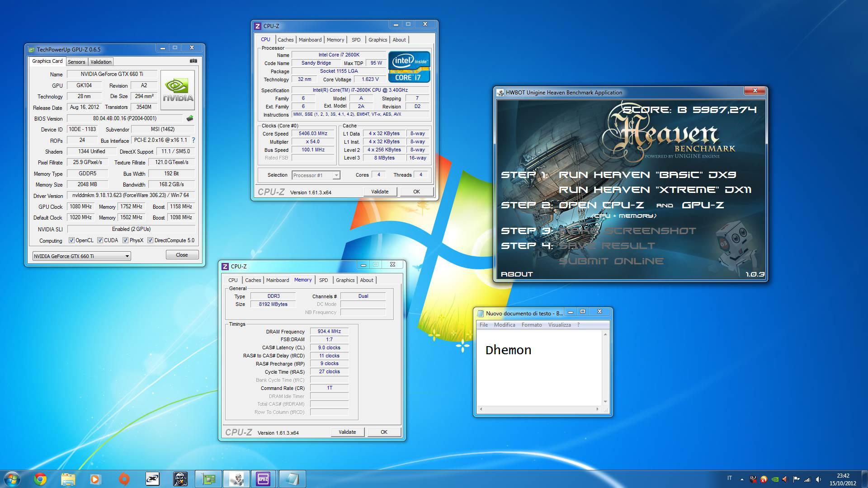Click OK in the top CPU-Z window
The image size is (868, 488).
[416, 192]
